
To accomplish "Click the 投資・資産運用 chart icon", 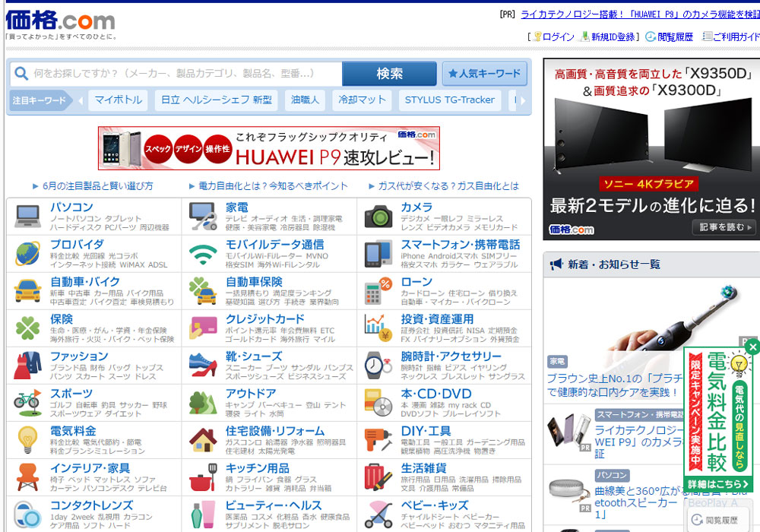I will pos(378,328).
